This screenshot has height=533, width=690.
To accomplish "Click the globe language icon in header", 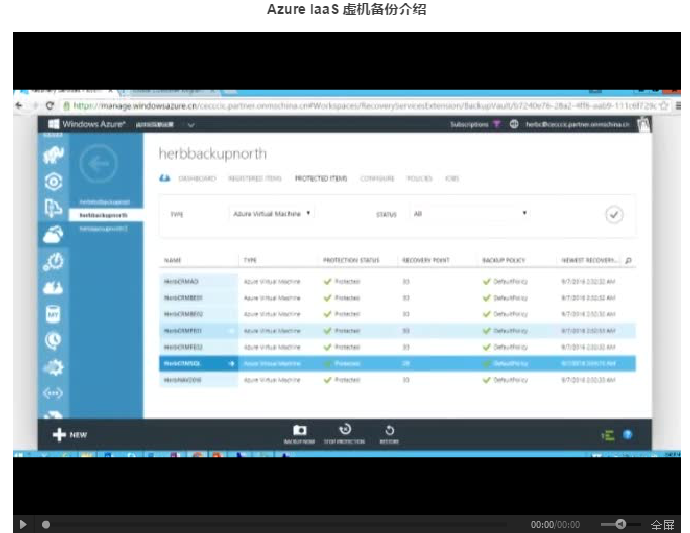I will (514, 124).
